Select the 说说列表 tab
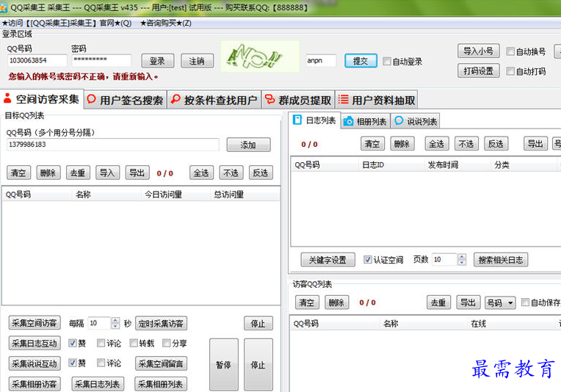The width and height of the screenshot is (561, 392). (416, 122)
